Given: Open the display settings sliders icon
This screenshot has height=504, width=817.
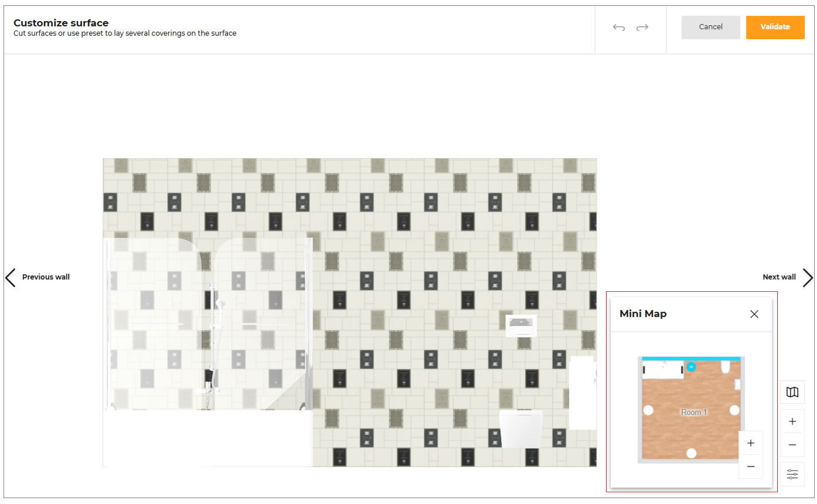Looking at the screenshot, I should click(x=792, y=474).
